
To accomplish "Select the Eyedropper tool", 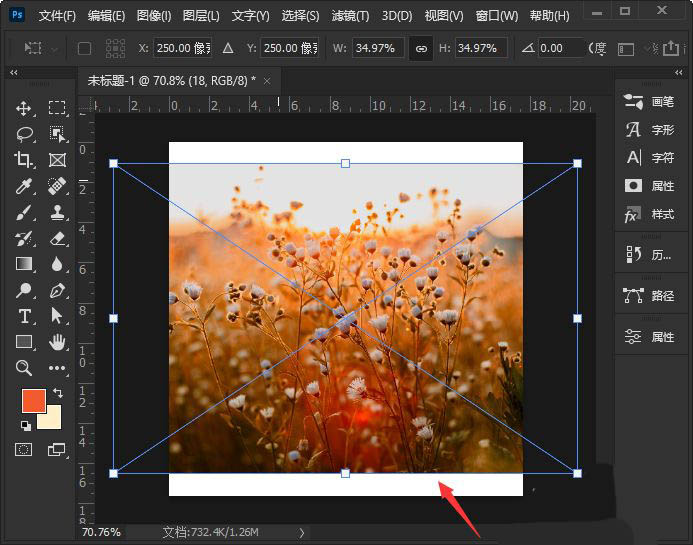I will (x=24, y=186).
